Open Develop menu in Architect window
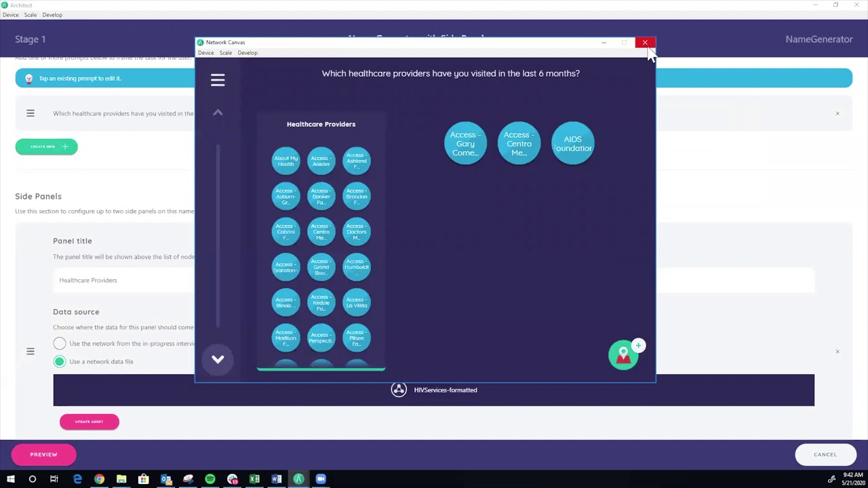This screenshot has height=488, width=868. click(52, 15)
